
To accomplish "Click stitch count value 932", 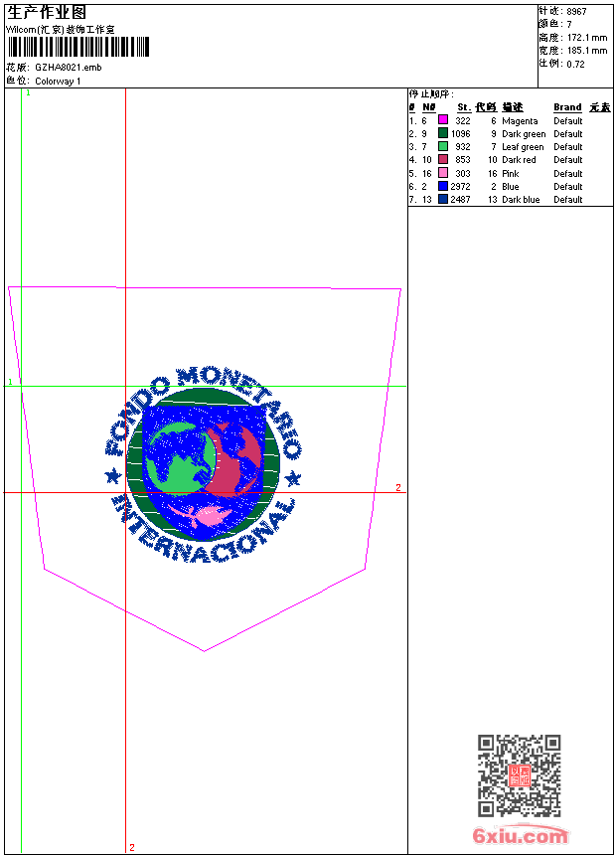I will coord(463,147).
